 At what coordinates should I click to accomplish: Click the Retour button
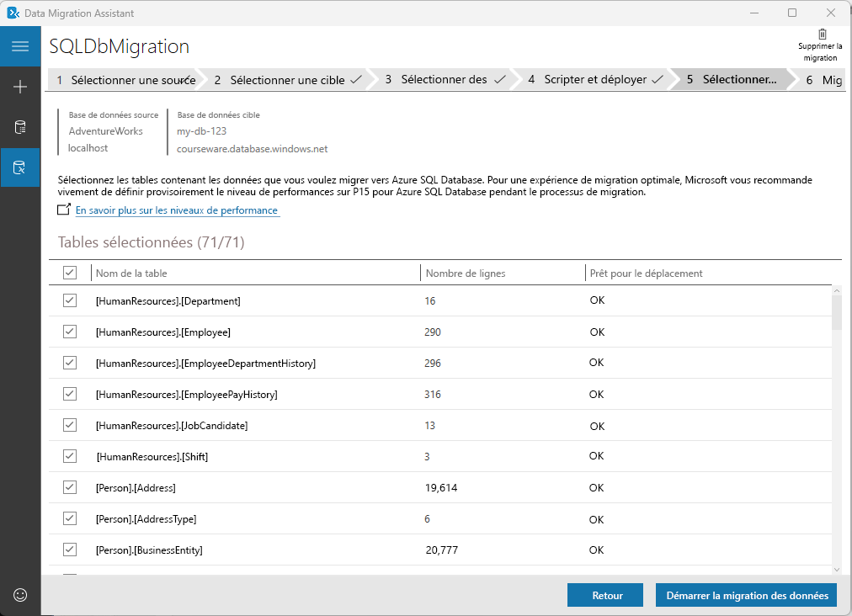point(605,595)
